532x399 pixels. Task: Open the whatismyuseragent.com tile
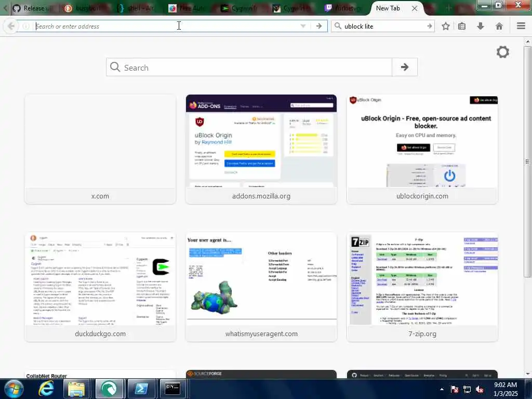tap(261, 287)
